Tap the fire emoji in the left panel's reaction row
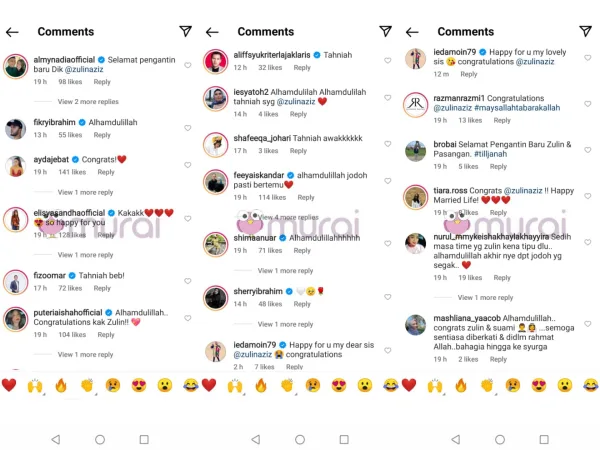The image size is (600, 450). [60, 385]
